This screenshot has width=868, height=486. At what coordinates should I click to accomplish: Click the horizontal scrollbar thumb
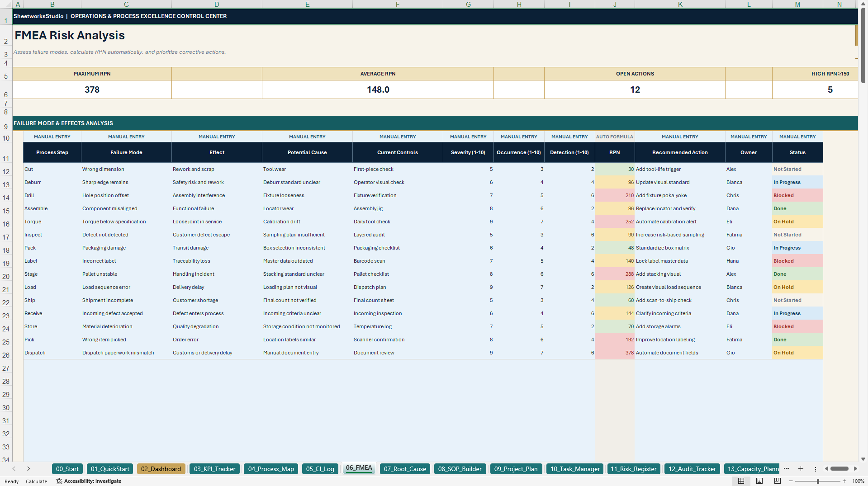[840, 469]
